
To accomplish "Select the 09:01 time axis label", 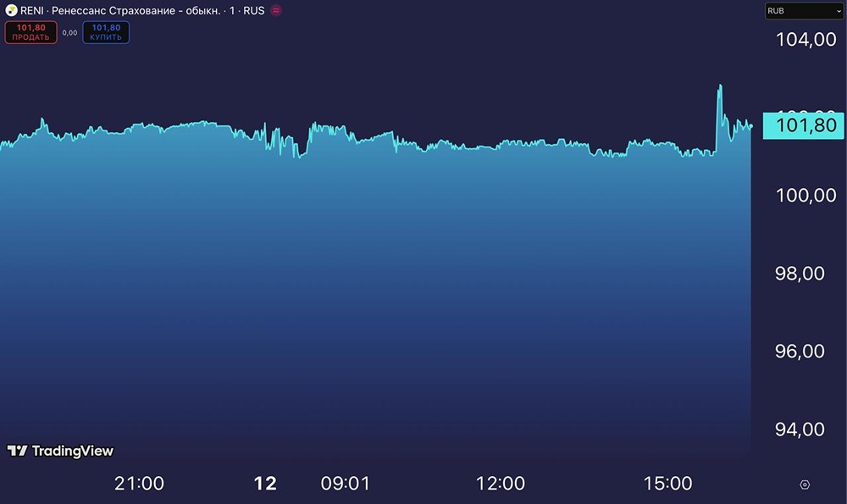I will (x=345, y=484).
